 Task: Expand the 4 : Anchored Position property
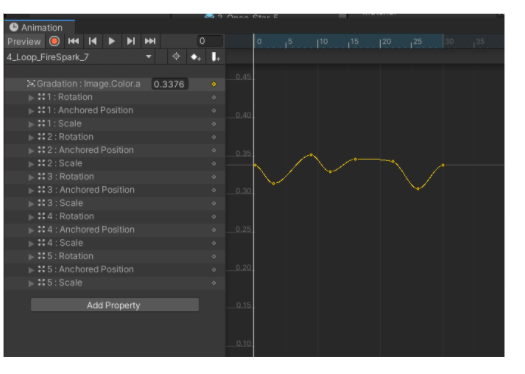click(x=31, y=230)
